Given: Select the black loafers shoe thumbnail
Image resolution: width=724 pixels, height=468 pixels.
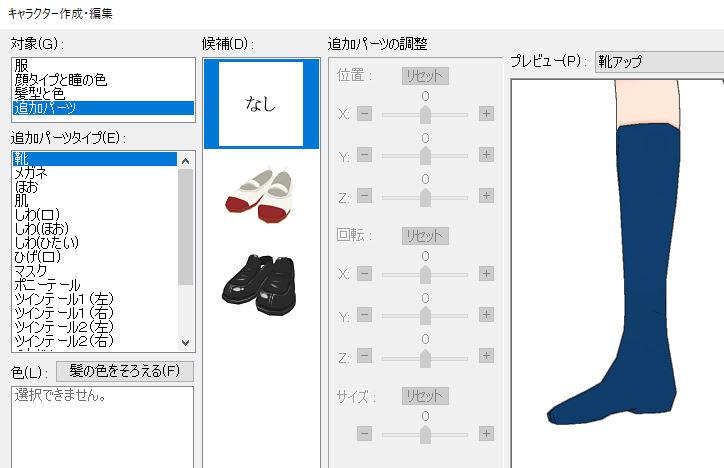Looking at the screenshot, I should 259,284.
